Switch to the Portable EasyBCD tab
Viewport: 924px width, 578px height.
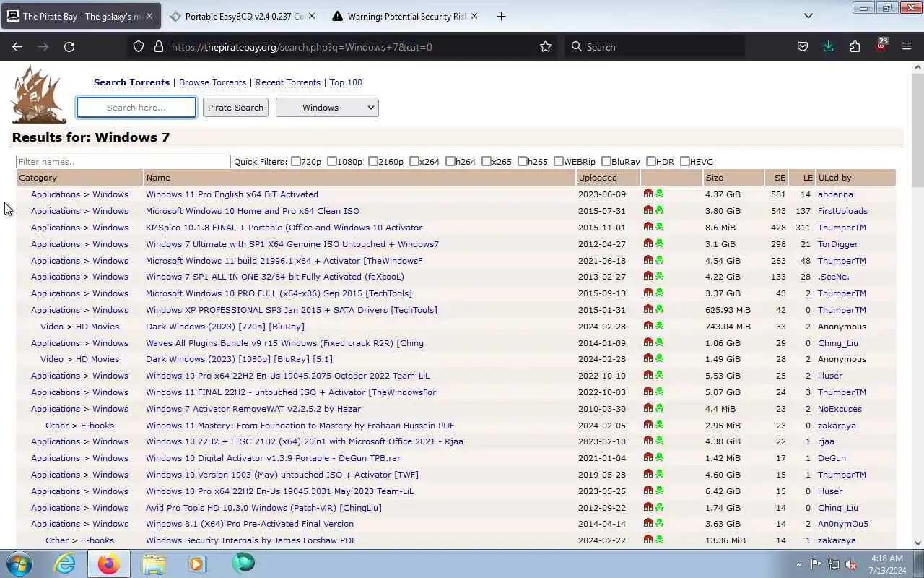click(x=242, y=16)
